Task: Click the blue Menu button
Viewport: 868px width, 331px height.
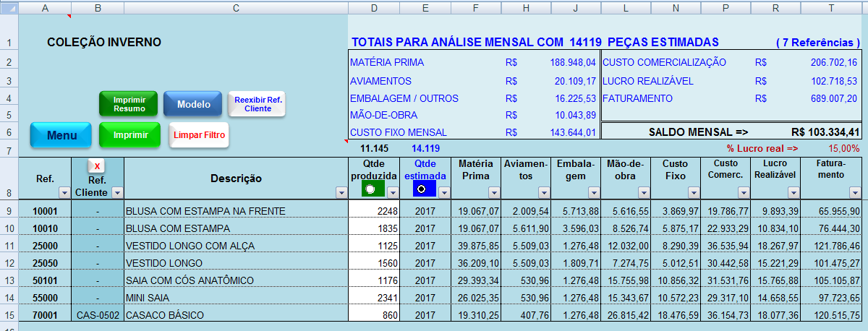Action: (61, 135)
